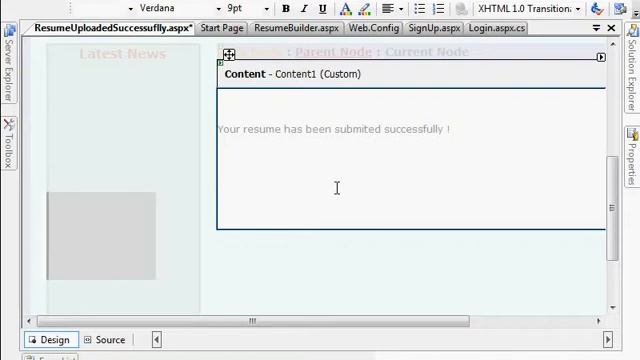Click the vertical scrollbar thumb
Viewport: 640px width, 360px height.
pos(612,208)
